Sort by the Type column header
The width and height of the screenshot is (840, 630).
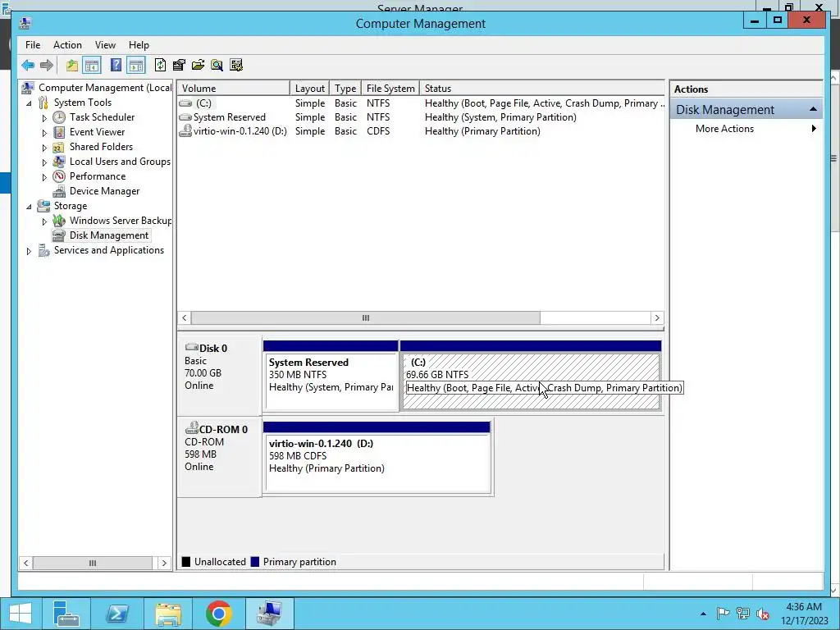pos(345,89)
